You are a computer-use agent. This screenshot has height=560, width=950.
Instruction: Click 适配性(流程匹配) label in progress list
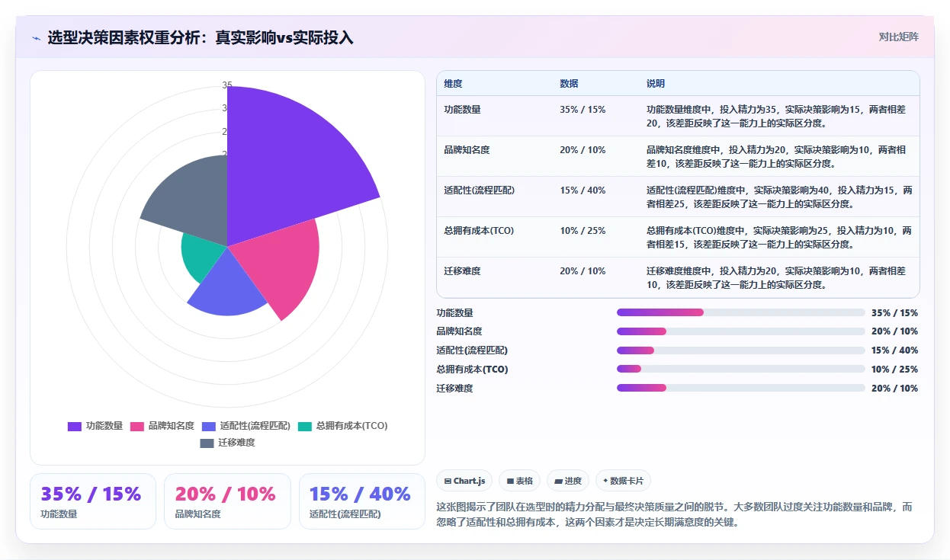point(472,350)
